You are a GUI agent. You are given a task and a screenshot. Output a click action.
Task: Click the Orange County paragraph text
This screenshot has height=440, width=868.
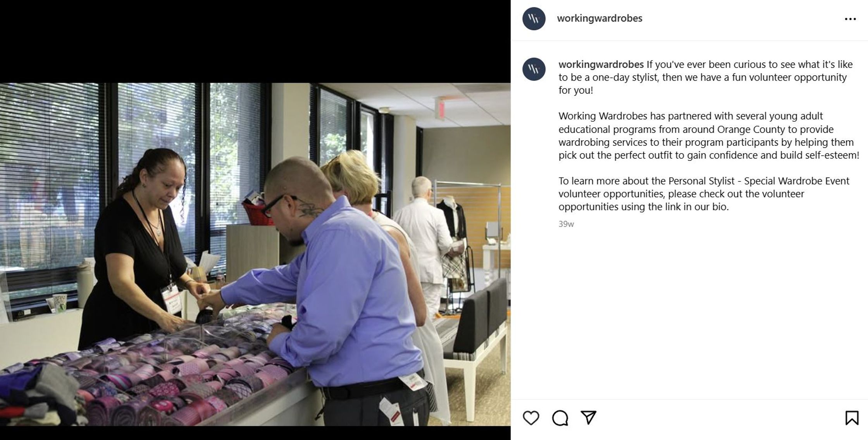click(709, 136)
